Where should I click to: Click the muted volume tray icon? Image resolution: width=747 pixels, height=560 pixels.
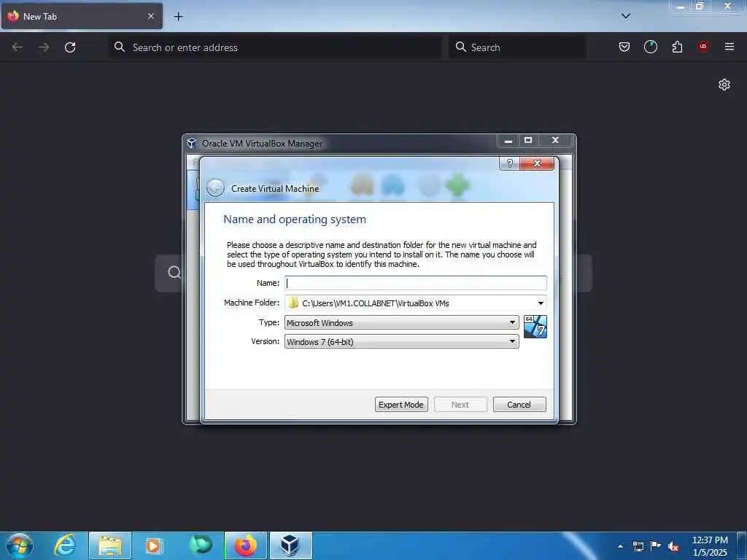pos(673,546)
